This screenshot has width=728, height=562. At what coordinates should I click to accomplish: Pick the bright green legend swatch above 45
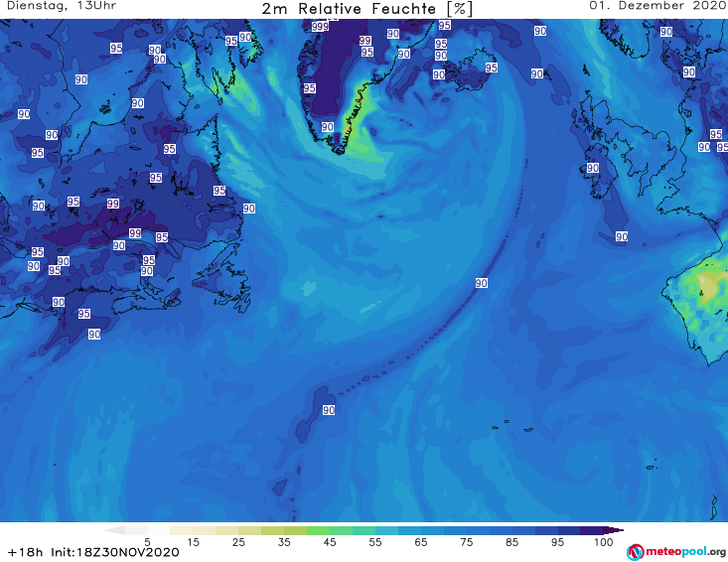coord(318,530)
